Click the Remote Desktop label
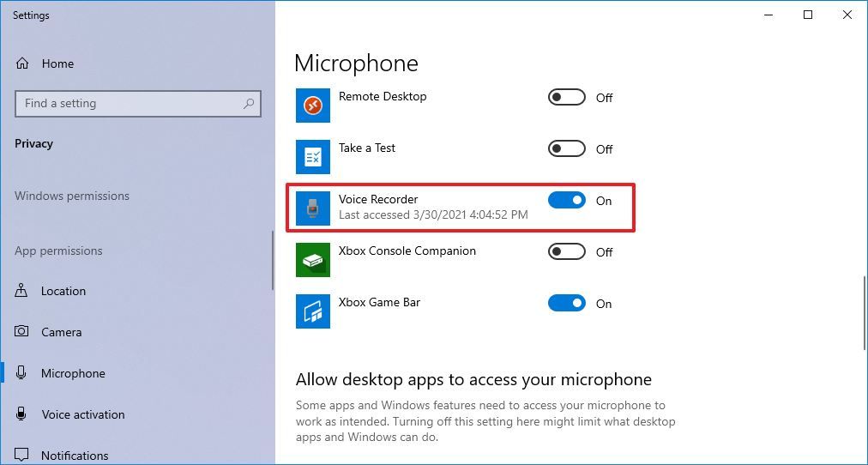 coord(383,96)
